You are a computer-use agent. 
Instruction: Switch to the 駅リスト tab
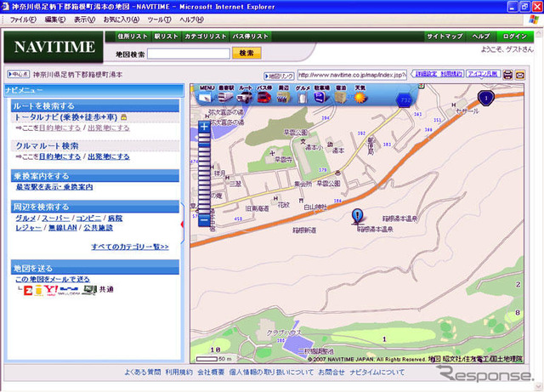click(166, 36)
